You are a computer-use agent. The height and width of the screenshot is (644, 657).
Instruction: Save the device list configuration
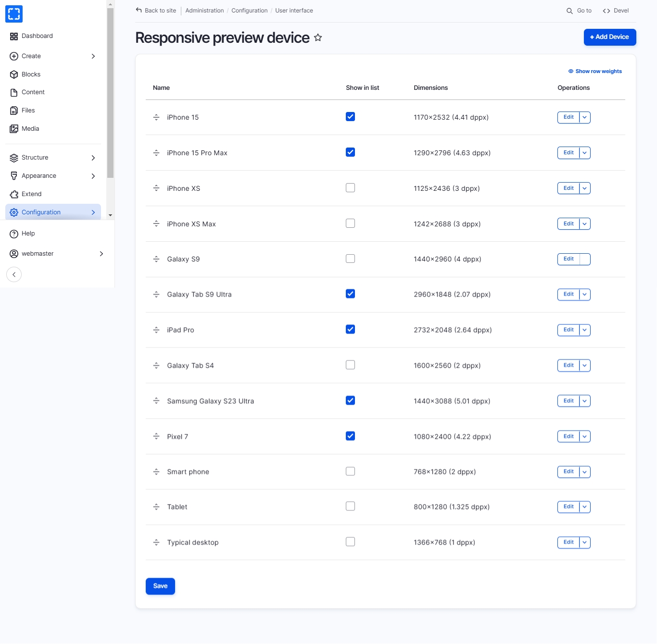click(160, 586)
